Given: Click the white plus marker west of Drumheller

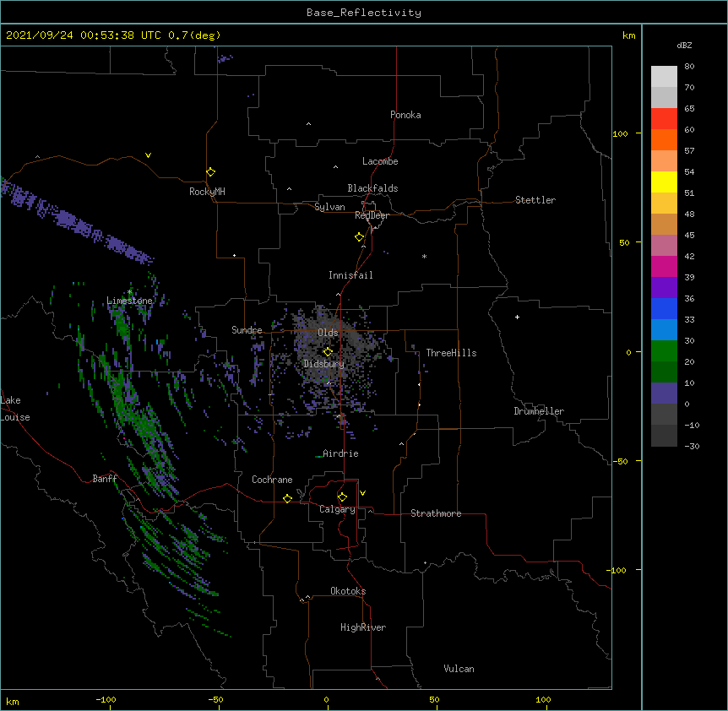Looking at the screenshot, I should 517,317.
